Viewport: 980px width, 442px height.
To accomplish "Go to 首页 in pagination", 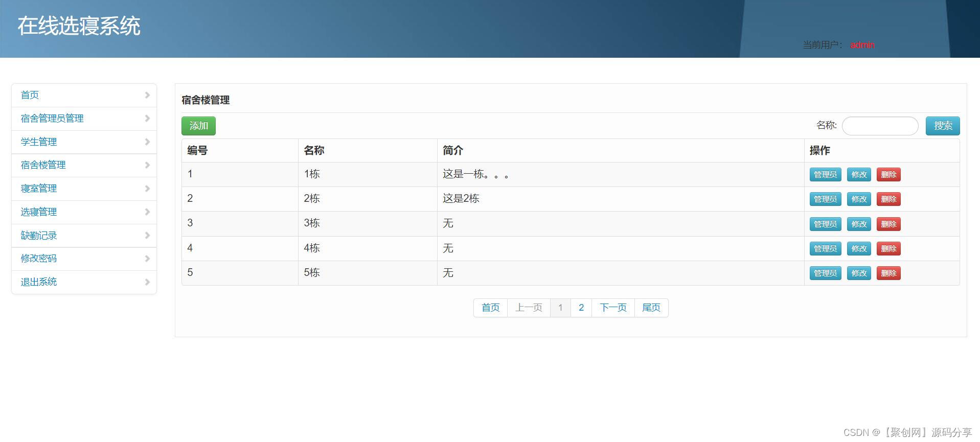I will pos(490,308).
